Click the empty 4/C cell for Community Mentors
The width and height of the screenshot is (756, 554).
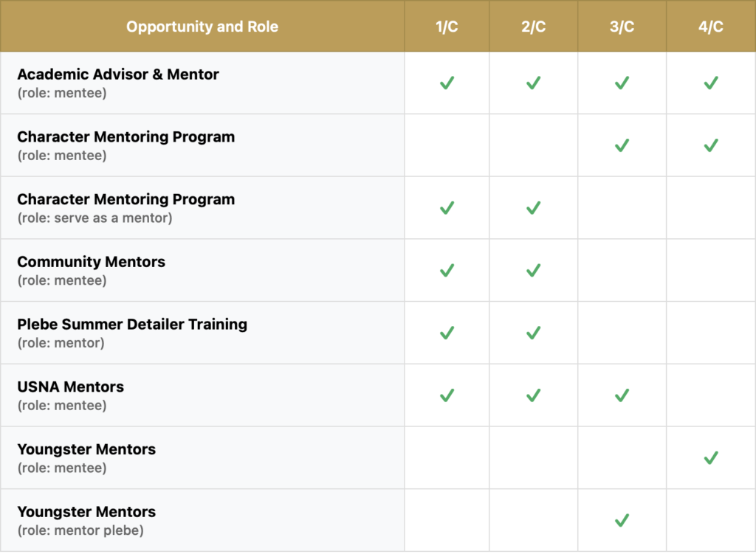pos(710,271)
